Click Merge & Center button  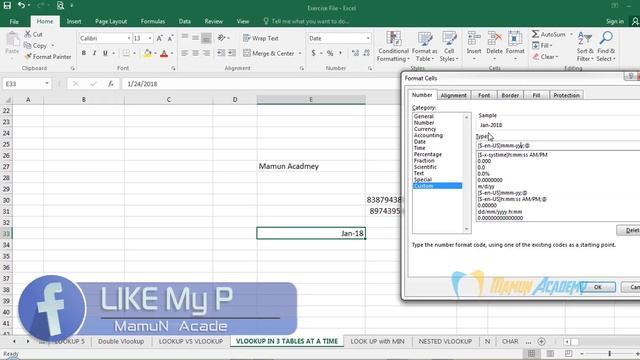click(269, 53)
